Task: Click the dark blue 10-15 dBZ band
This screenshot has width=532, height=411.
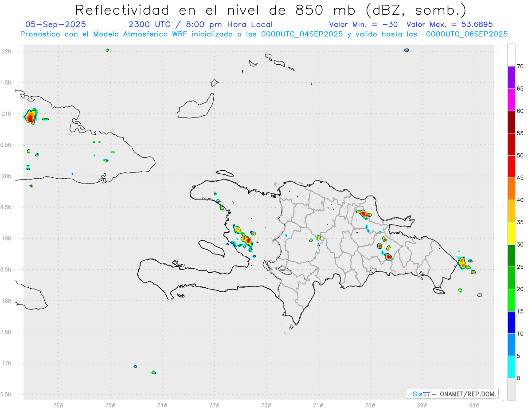Action: click(511, 322)
